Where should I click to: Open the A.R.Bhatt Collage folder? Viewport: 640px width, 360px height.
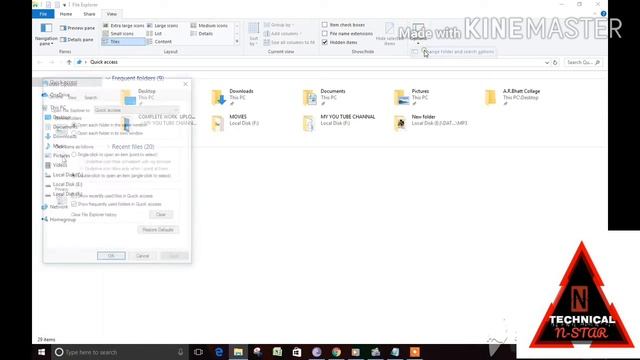[512, 97]
